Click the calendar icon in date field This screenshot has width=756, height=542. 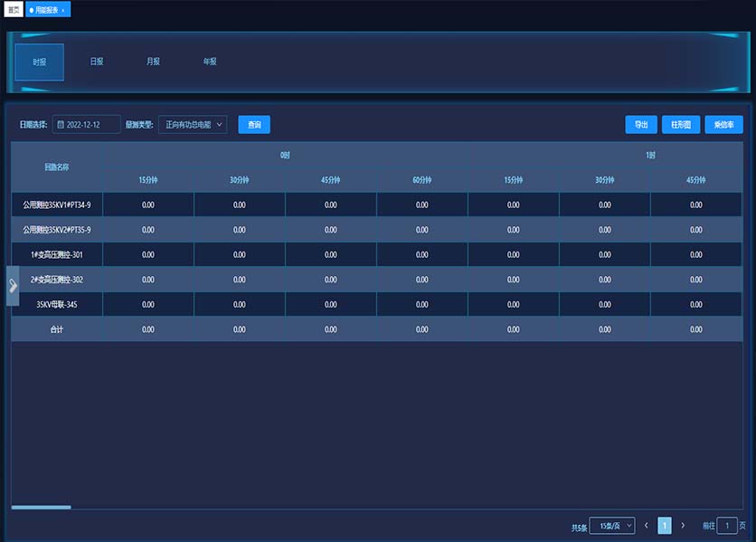point(61,125)
